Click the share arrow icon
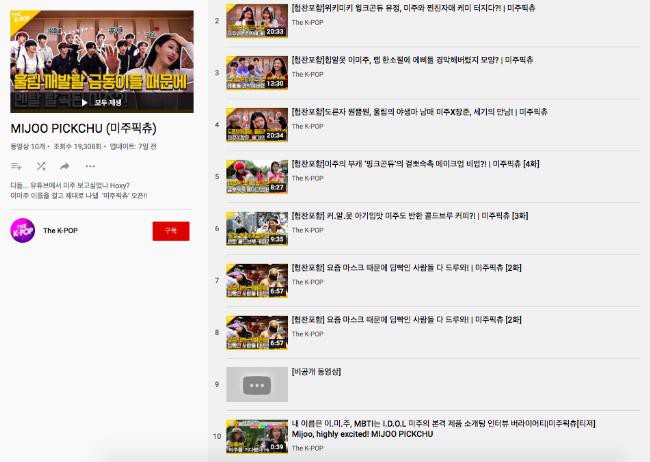The width and height of the screenshot is (650, 462). 65,166
